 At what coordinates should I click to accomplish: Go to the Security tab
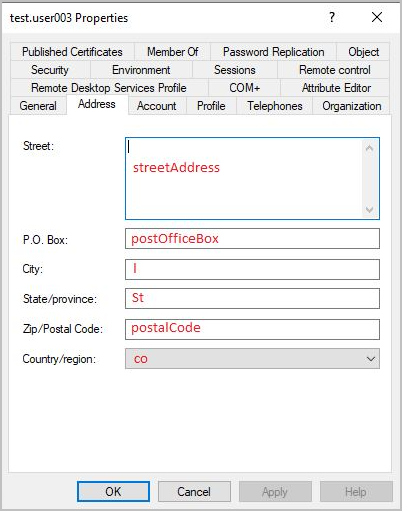[x=50, y=70]
